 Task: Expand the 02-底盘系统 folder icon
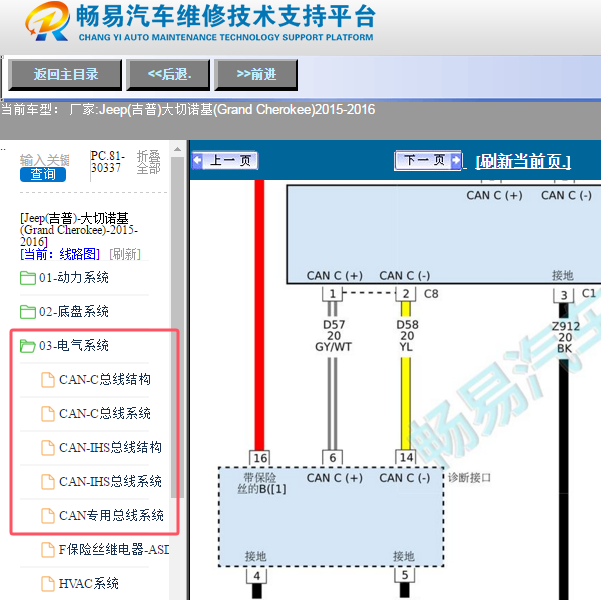[28, 312]
